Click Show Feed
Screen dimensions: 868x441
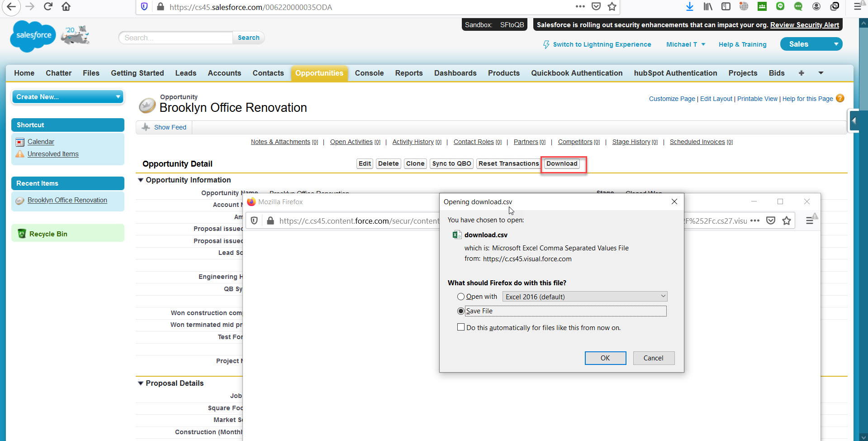coord(170,127)
